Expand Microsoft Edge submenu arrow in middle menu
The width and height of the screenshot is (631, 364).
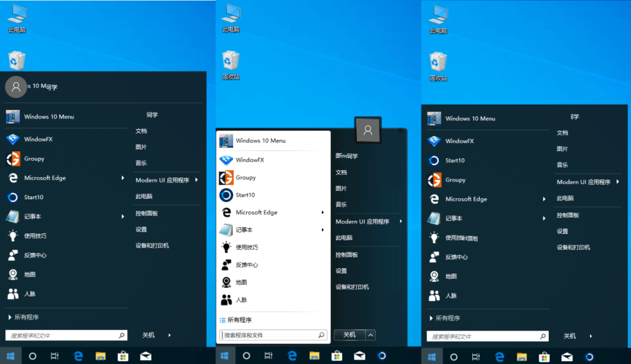click(323, 212)
